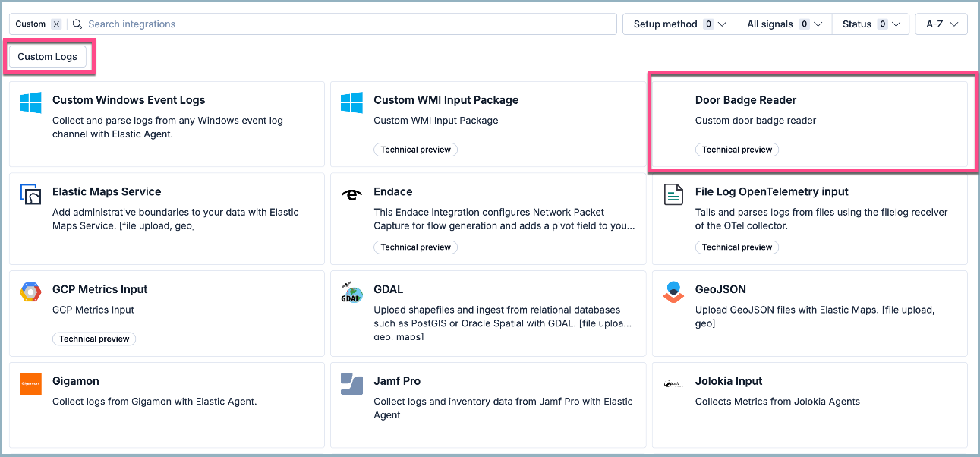
Task: Click Technical preview badge on Endace card
Action: (416, 247)
